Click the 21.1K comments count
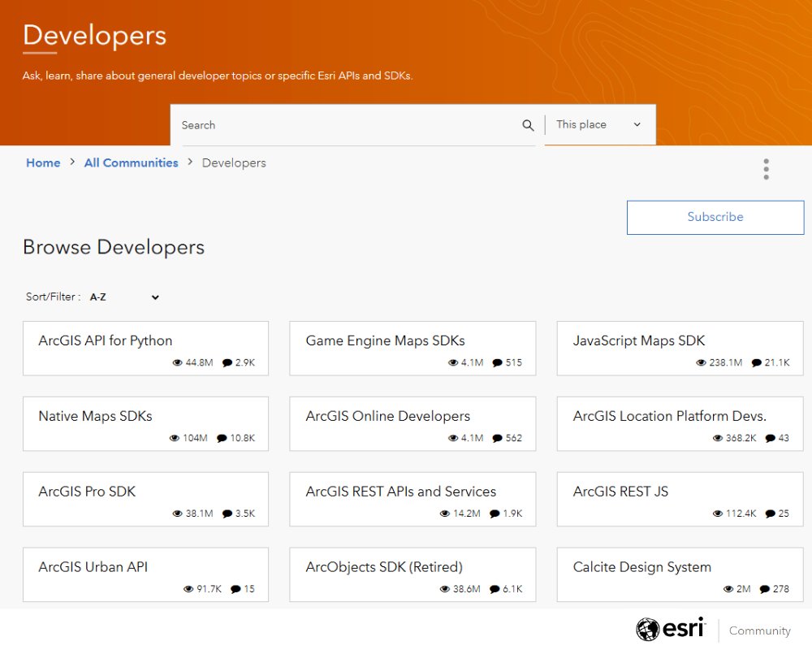The height and width of the screenshot is (650, 812). (x=777, y=362)
